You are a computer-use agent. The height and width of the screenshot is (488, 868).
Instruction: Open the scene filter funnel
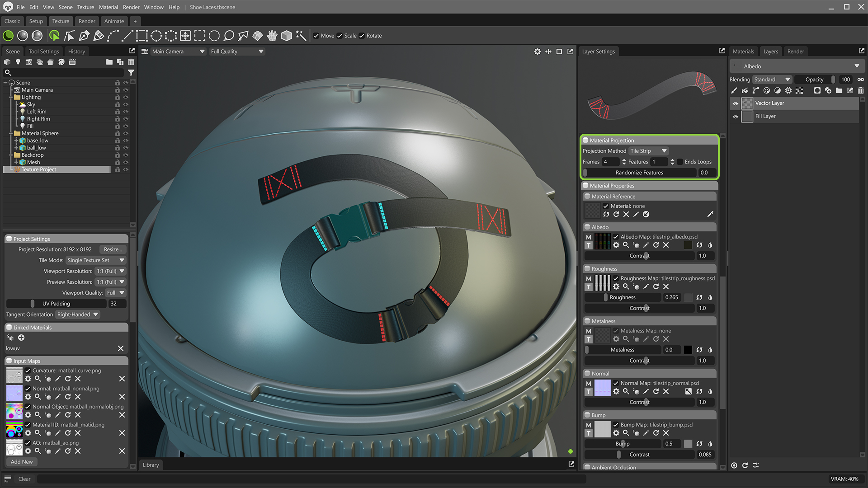(x=131, y=73)
